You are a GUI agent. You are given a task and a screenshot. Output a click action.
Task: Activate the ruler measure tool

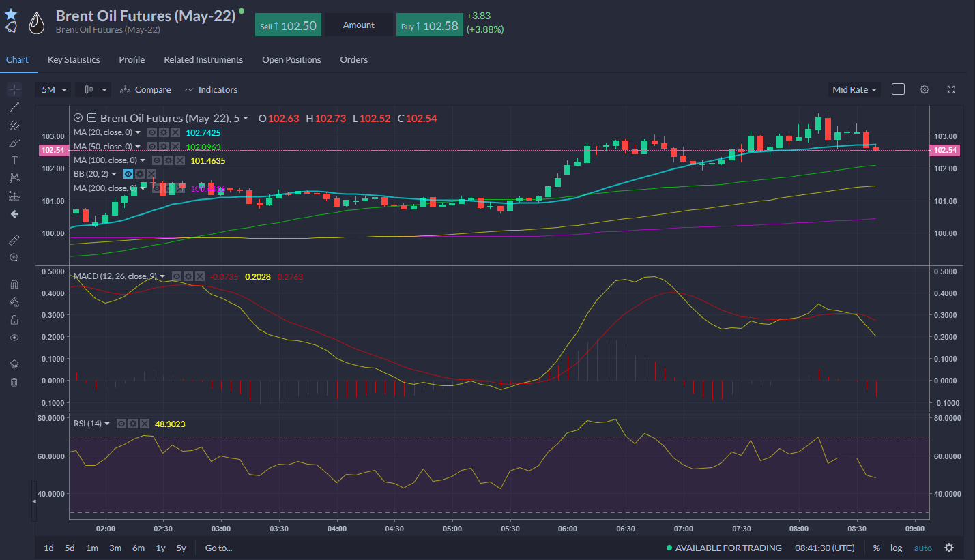coord(14,240)
